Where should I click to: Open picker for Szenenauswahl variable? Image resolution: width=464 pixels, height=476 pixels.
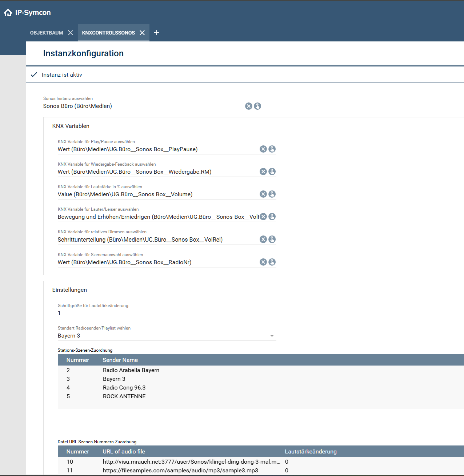(272, 262)
